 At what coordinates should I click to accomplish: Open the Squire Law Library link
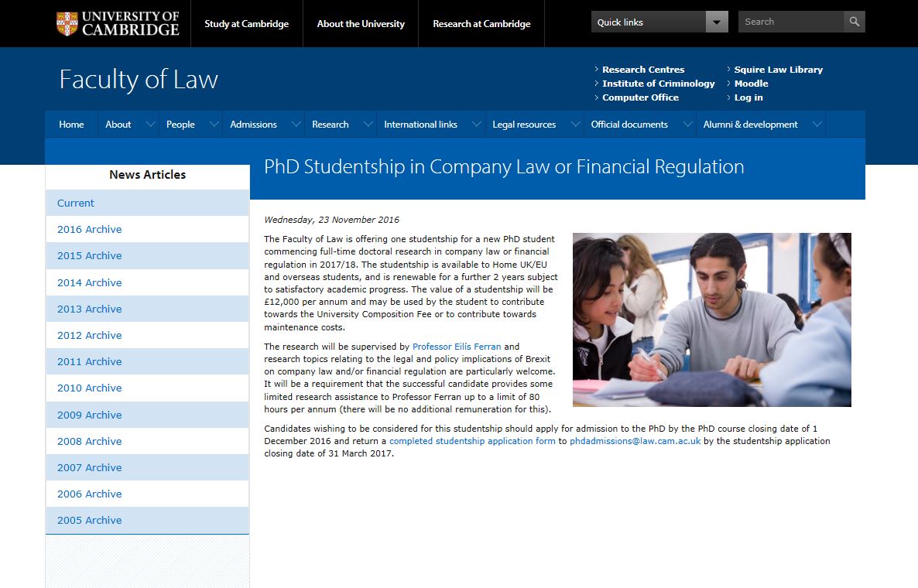778,69
